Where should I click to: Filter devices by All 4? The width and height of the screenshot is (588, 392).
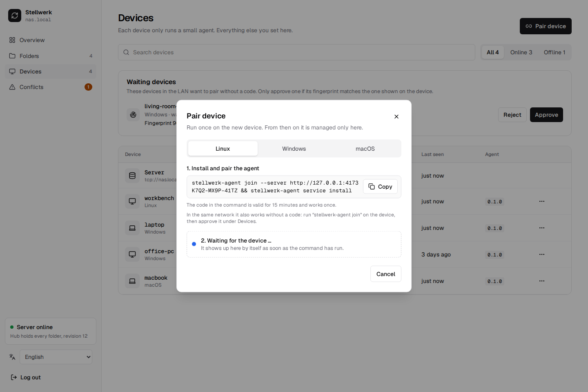pyautogui.click(x=492, y=52)
